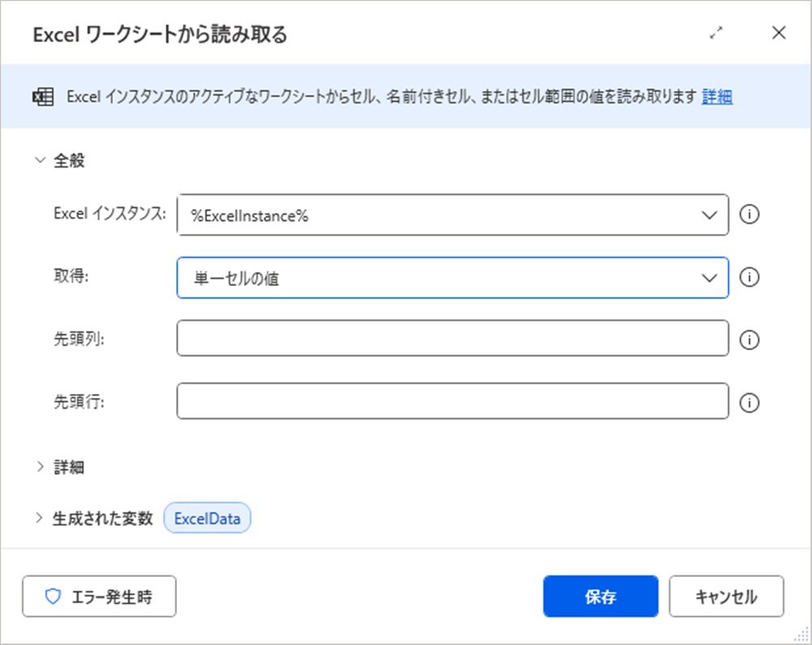Screen dimensions: 812x645
Task: Click the キャンセル button
Action: point(726,596)
